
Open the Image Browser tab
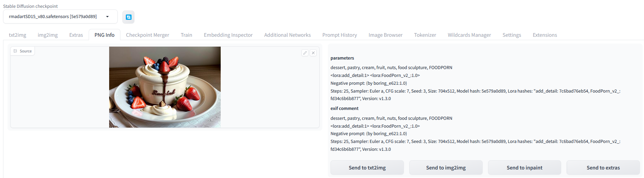click(385, 35)
